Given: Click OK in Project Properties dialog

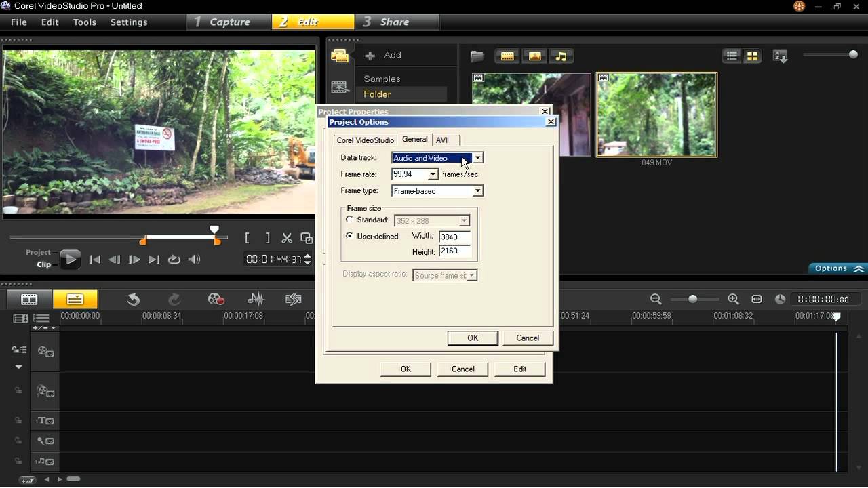Looking at the screenshot, I should 406,369.
